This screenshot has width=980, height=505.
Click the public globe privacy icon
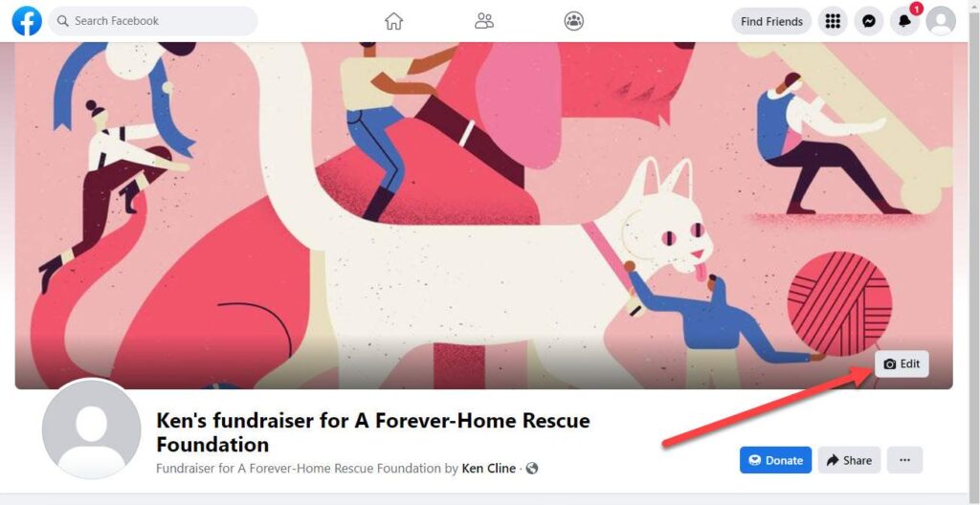click(x=532, y=468)
